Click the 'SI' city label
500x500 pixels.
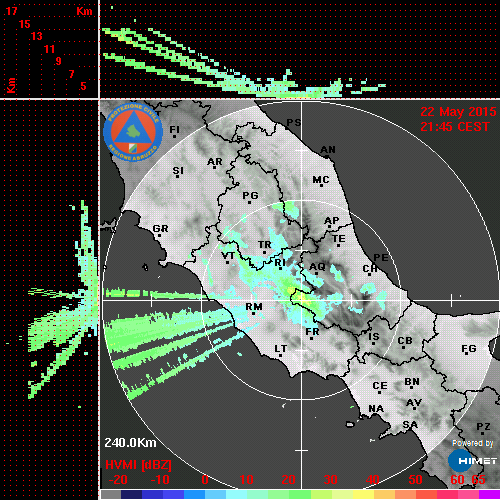178,171
